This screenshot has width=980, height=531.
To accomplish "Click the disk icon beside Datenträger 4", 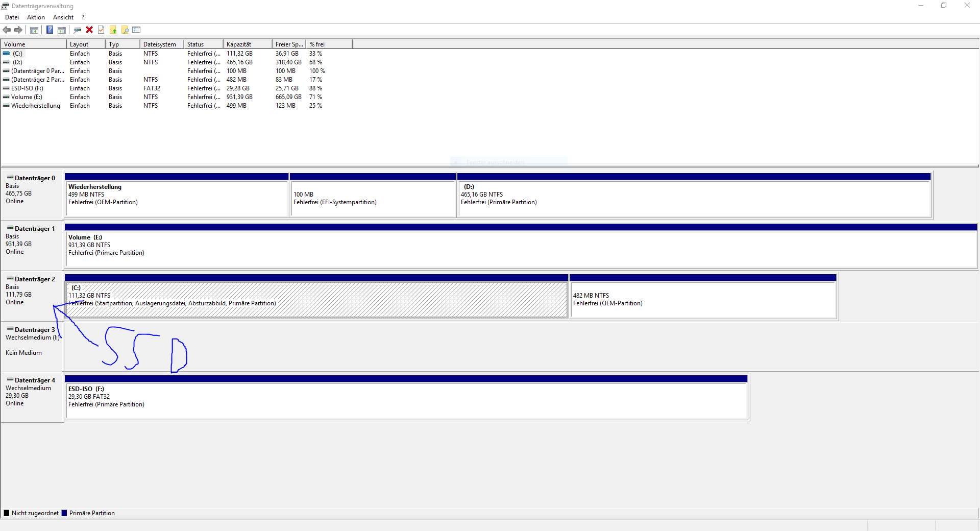I will pos(10,380).
